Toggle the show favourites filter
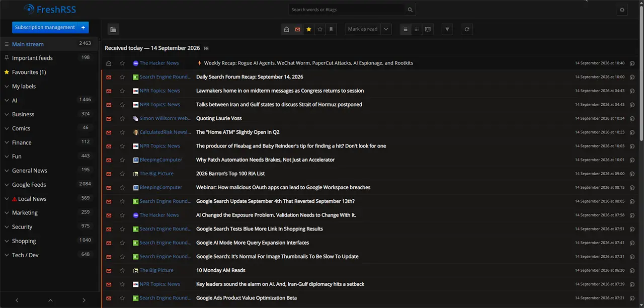This screenshot has width=644, height=308. 309,29
